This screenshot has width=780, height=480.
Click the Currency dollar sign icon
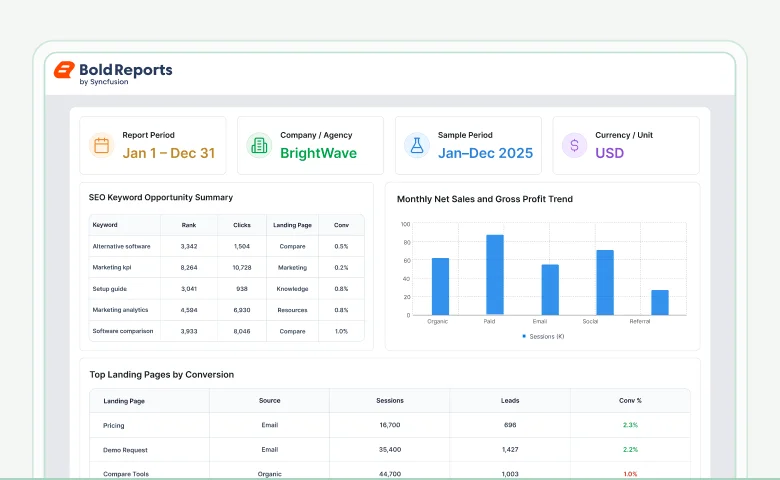[575, 145]
